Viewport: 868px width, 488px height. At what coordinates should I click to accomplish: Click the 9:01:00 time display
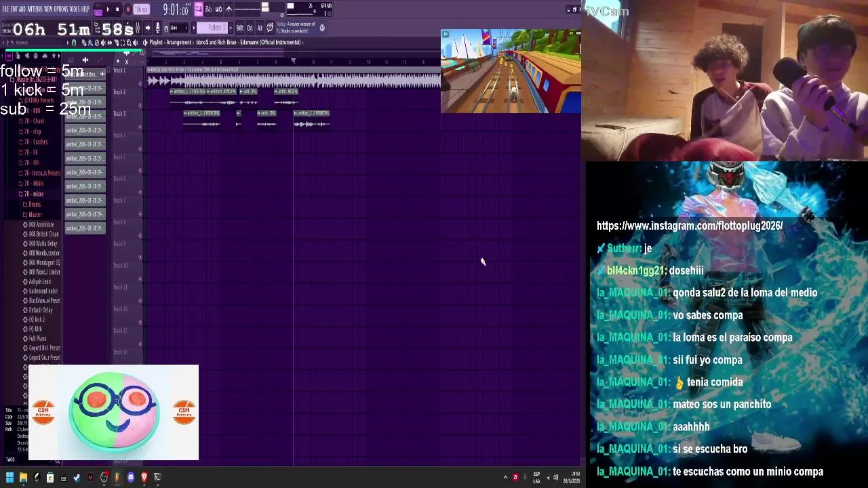pos(176,9)
